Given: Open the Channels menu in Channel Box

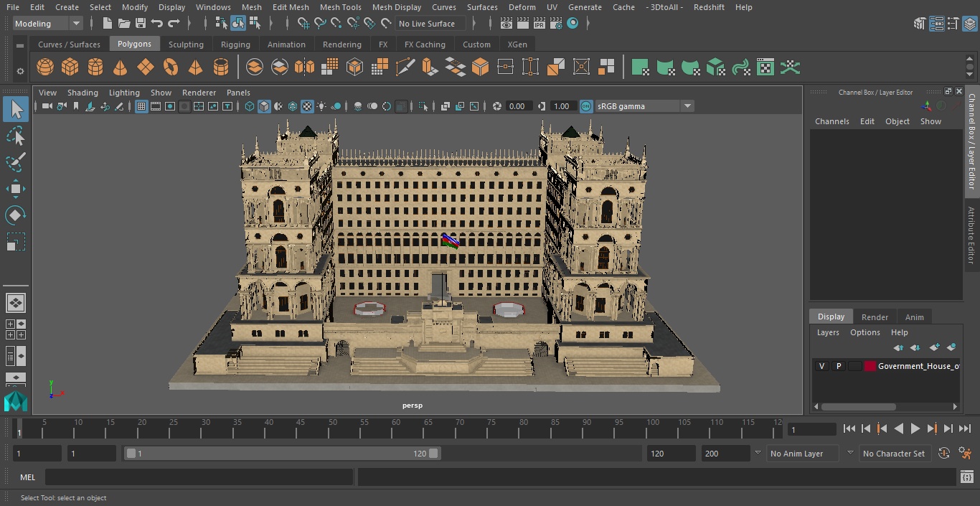Looking at the screenshot, I should click(831, 121).
